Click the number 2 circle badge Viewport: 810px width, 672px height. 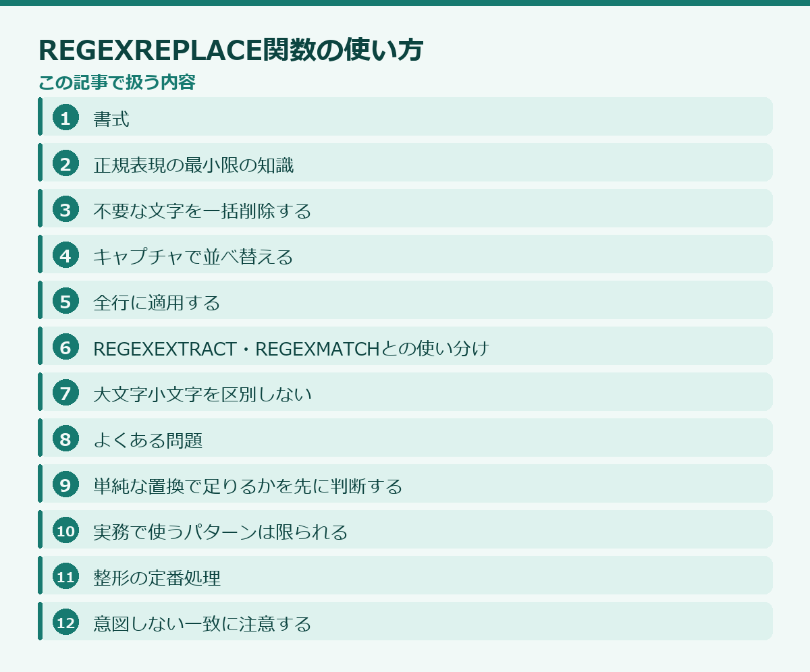pyautogui.click(x=65, y=163)
